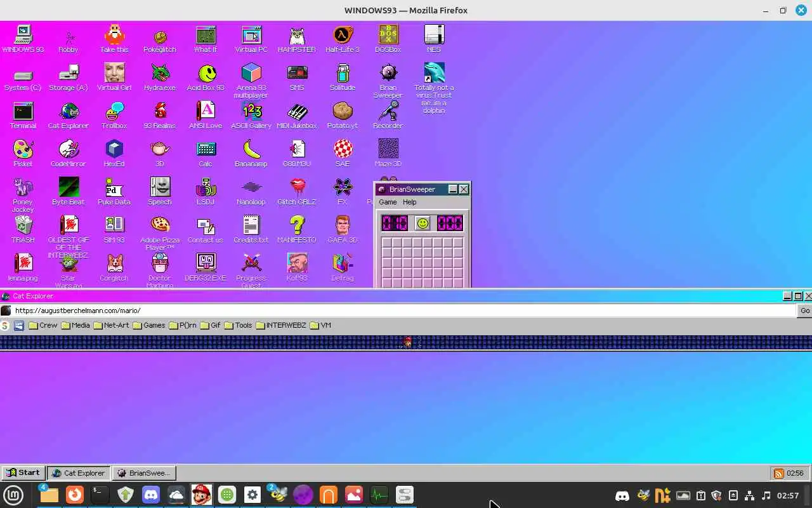The width and height of the screenshot is (812, 508).
Task: Open the terminal from the Linux panel
Action: pos(100,495)
